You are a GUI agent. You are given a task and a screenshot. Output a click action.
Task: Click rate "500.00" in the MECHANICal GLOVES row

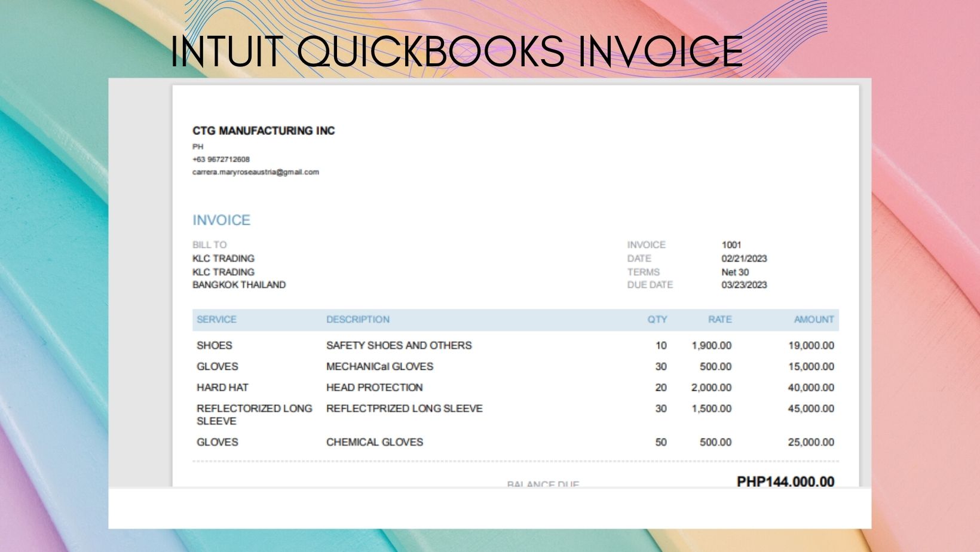tap(716, 366)
